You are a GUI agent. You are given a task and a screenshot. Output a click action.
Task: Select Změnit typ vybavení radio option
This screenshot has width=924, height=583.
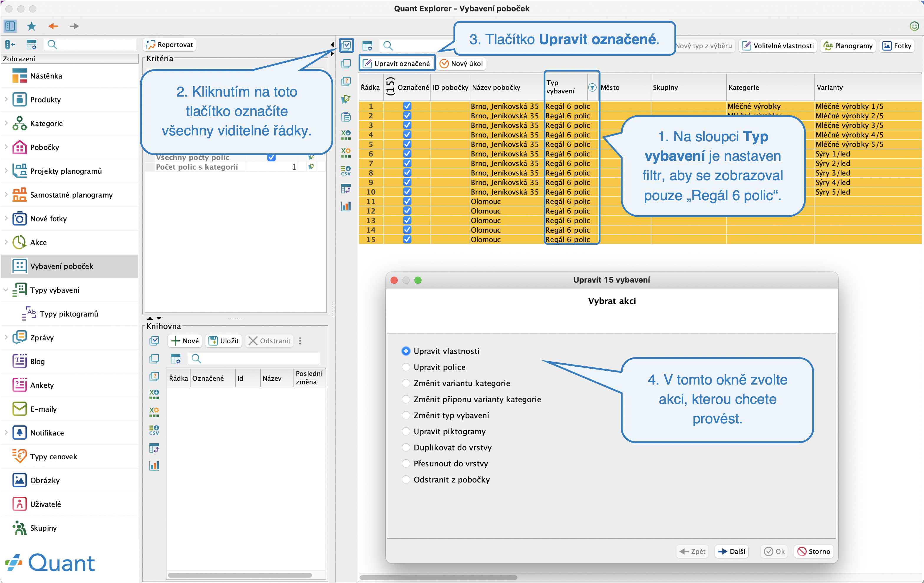pyautogui.click(x=406, y=415)
